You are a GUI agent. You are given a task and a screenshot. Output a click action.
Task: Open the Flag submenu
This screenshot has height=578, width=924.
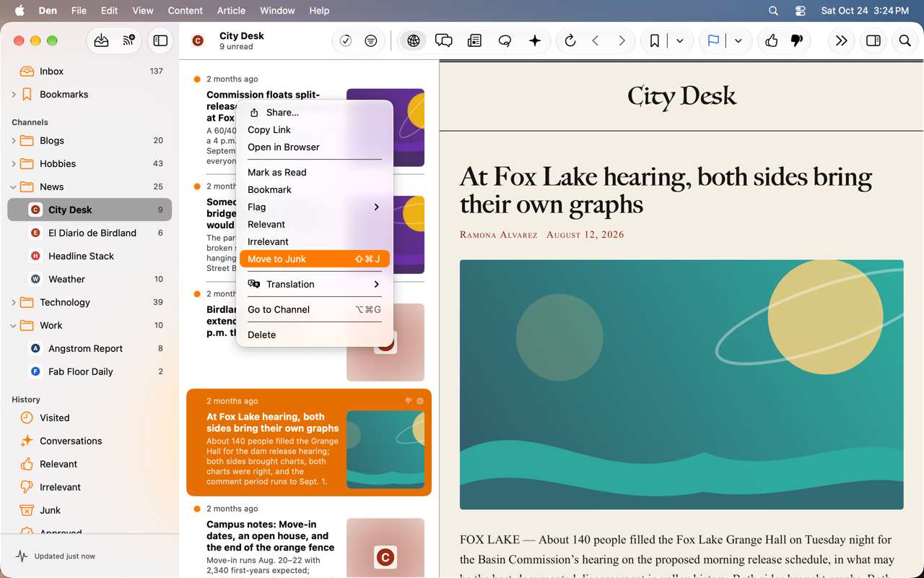pos(315,207)
